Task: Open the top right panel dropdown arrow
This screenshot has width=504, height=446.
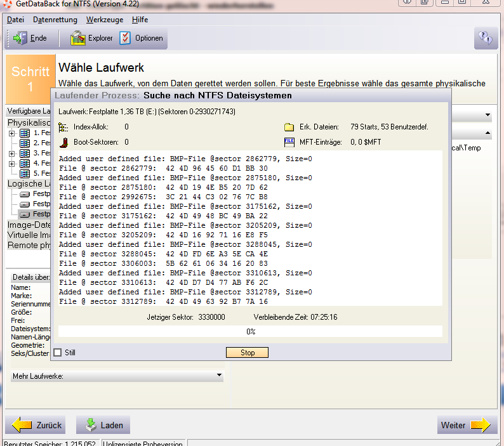Action: 487,115
